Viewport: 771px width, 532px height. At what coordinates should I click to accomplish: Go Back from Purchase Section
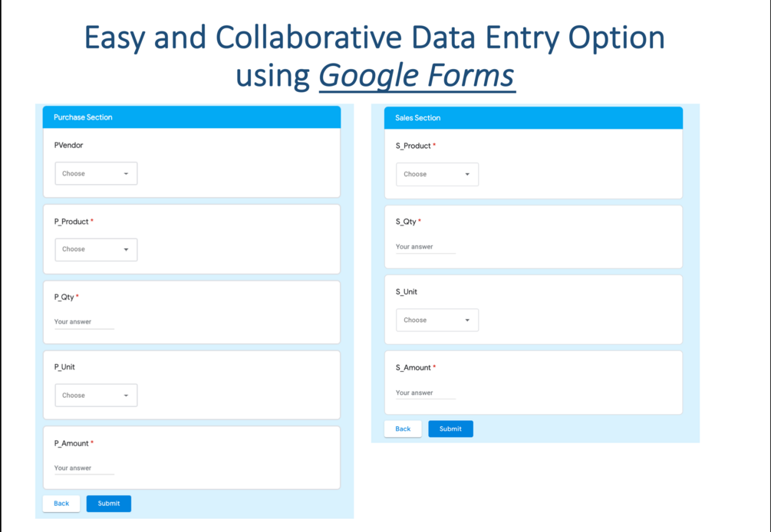coord(61,504)
